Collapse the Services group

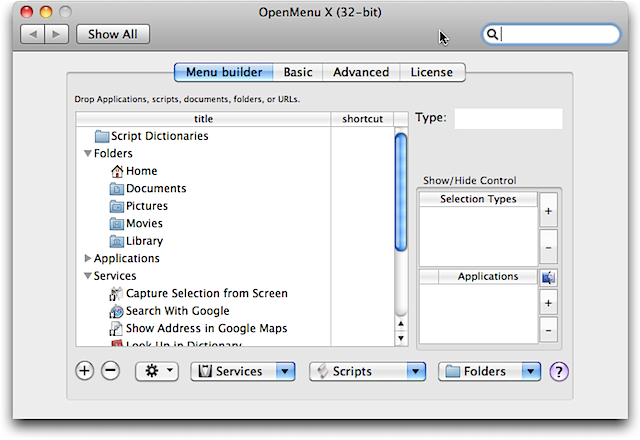pos(87,276)
